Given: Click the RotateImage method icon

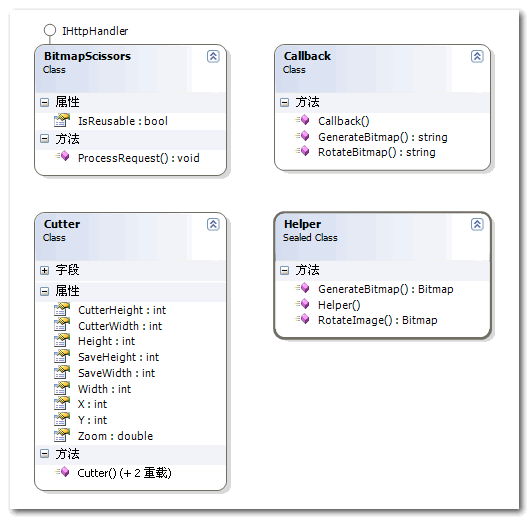Looking at the screenshot, I should tap(302, 319).
